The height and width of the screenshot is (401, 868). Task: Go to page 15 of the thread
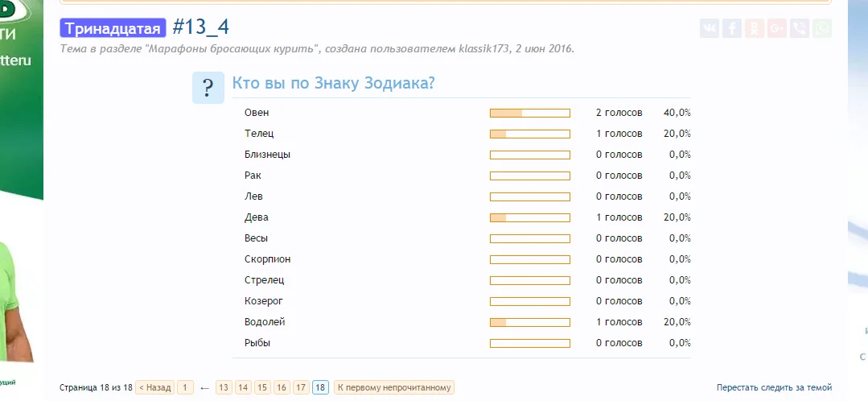(262, 387)
